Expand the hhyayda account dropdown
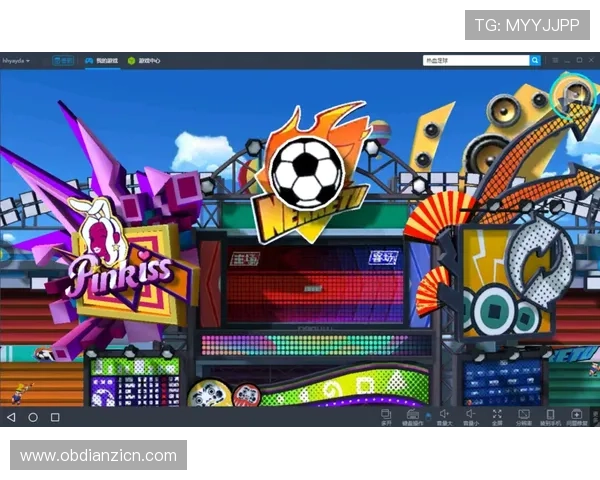This screenshot has width=600, height=480. 16,61
